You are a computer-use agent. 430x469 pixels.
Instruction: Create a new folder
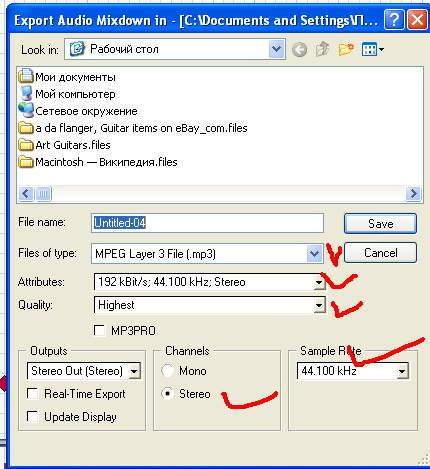pyautogui.click(x=346, y=50)
